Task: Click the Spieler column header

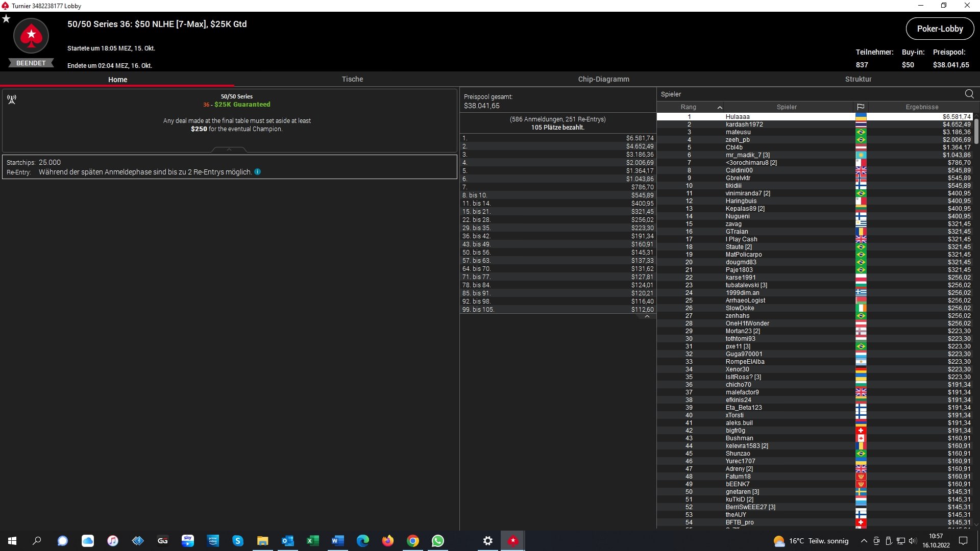Action: pyautogui.click(x=787, y=107)
